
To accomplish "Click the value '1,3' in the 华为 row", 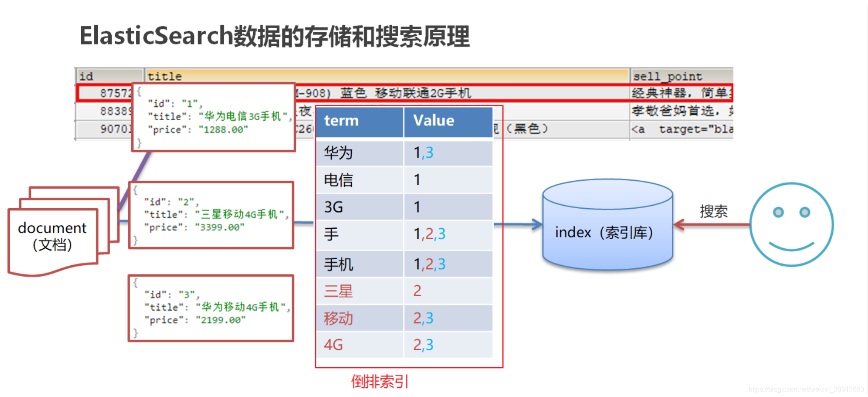I will point(424,153).
